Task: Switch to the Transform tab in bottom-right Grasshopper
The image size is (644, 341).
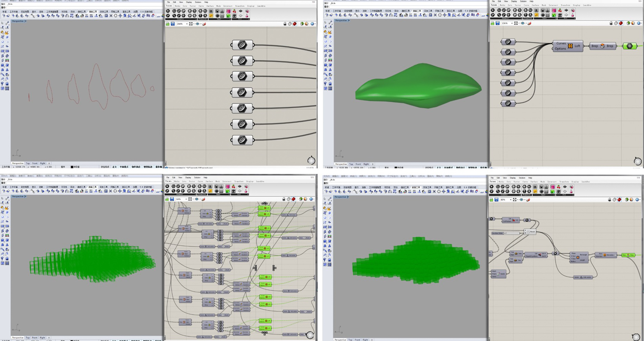Action: click(x=564, y=181)
